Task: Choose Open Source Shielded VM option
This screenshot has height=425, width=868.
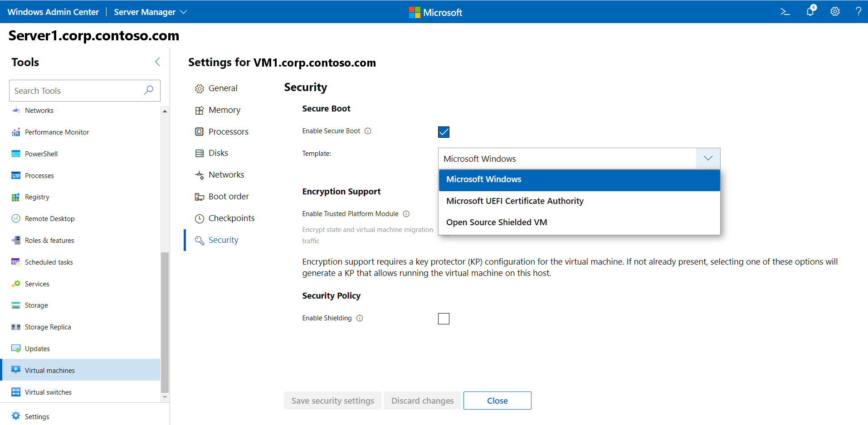Action: coord(497,222)
